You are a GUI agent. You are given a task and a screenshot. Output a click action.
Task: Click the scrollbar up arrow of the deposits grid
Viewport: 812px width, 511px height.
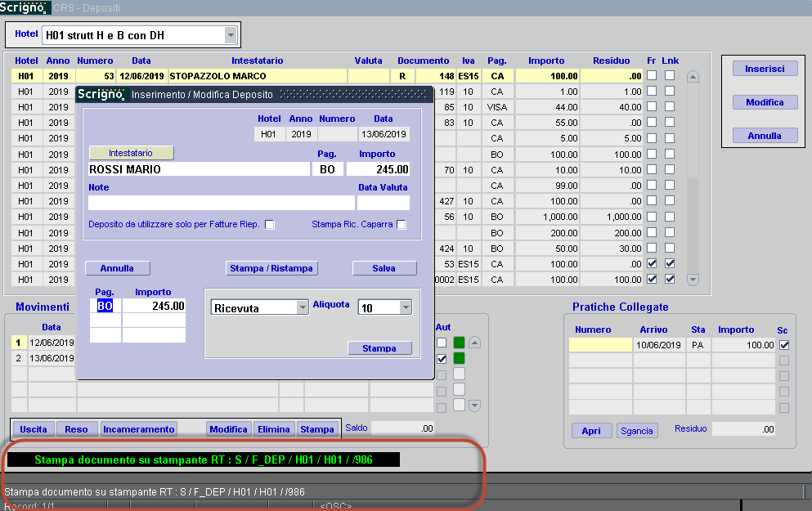tap(692, 76)
